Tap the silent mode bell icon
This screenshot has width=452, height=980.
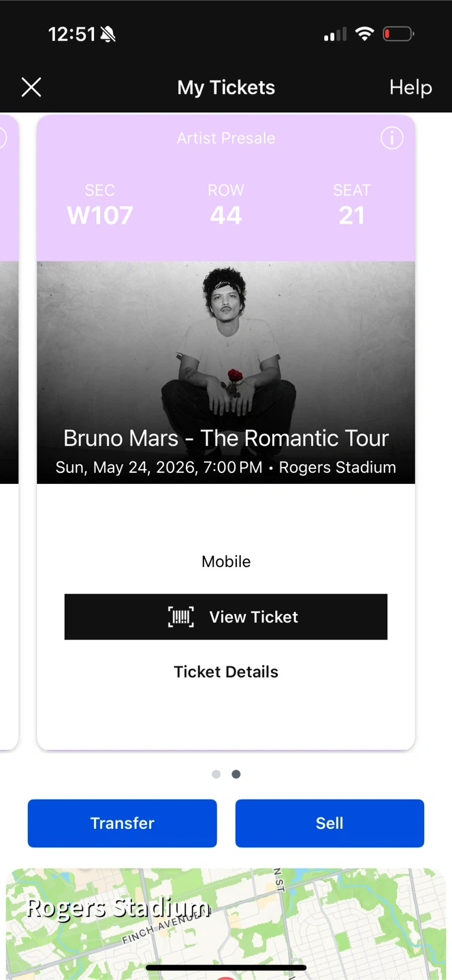[108, 34]
